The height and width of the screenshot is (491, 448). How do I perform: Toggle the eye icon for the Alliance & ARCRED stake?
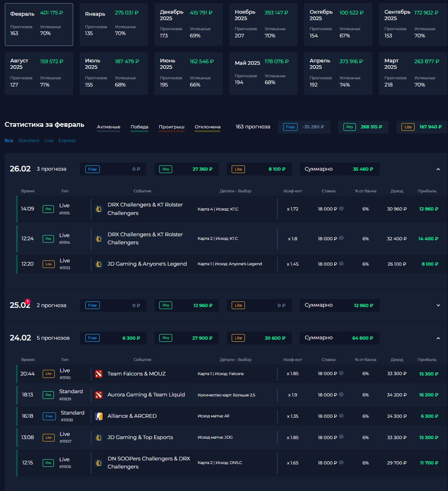[341, 416]
